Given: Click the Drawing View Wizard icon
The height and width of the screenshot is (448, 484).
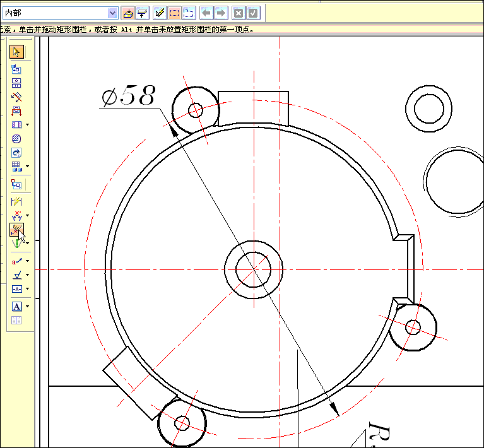Looking at the screenshot, I should 16,69.
